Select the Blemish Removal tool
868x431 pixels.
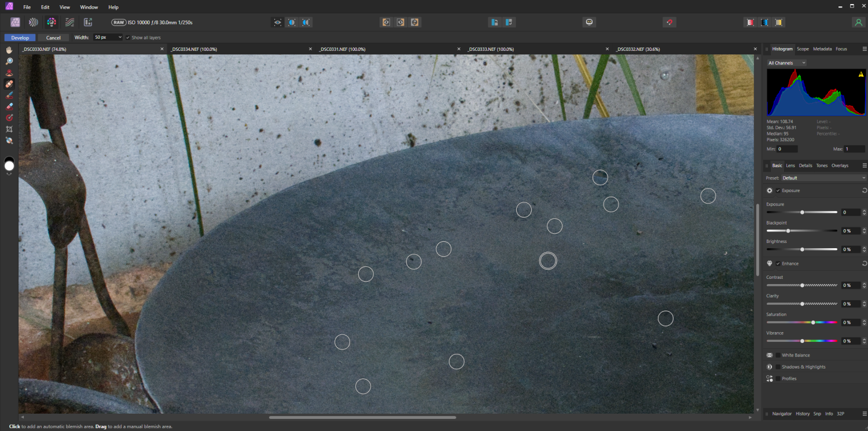pos(9,83)
